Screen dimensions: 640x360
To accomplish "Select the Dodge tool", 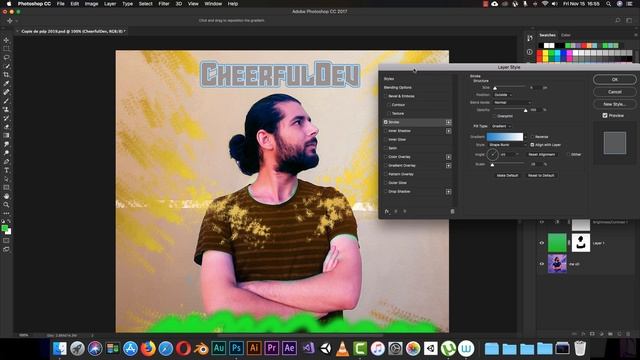I will (x=6, y=153).
